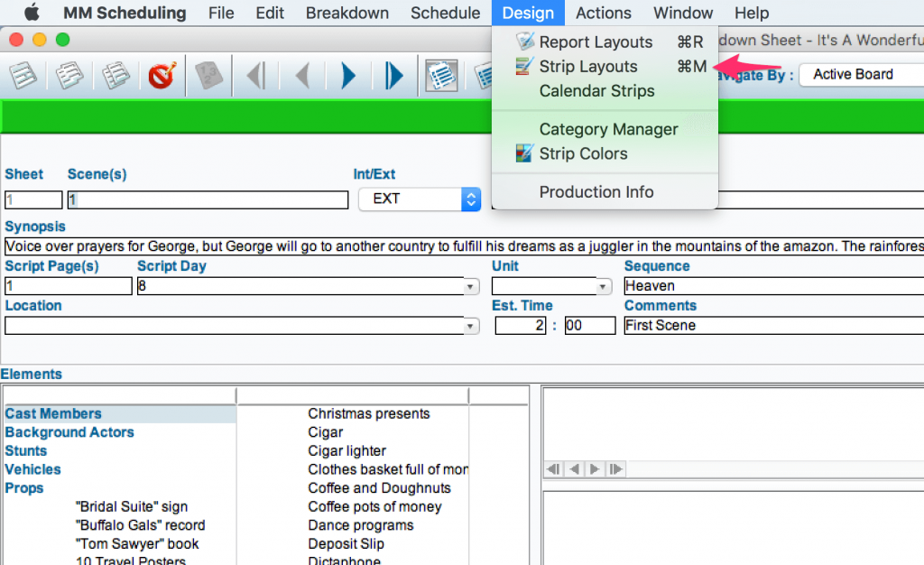
Task: Go to next image in preview navigator
Action: (x=595, y=469)
